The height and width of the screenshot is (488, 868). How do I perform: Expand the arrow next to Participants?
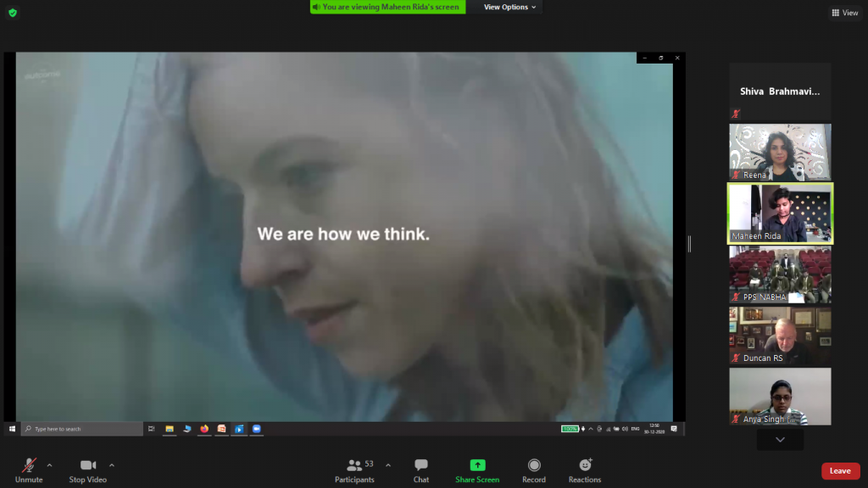click(388, 464)
